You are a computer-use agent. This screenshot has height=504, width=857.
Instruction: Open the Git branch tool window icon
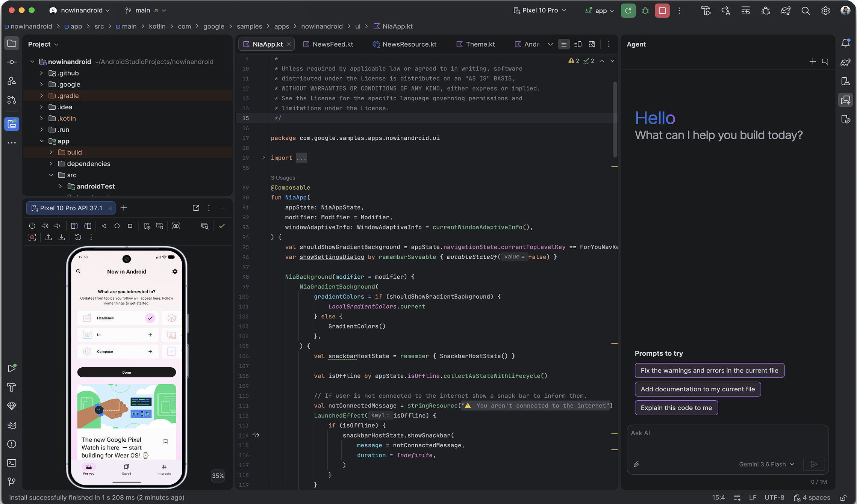pos(12,481)
